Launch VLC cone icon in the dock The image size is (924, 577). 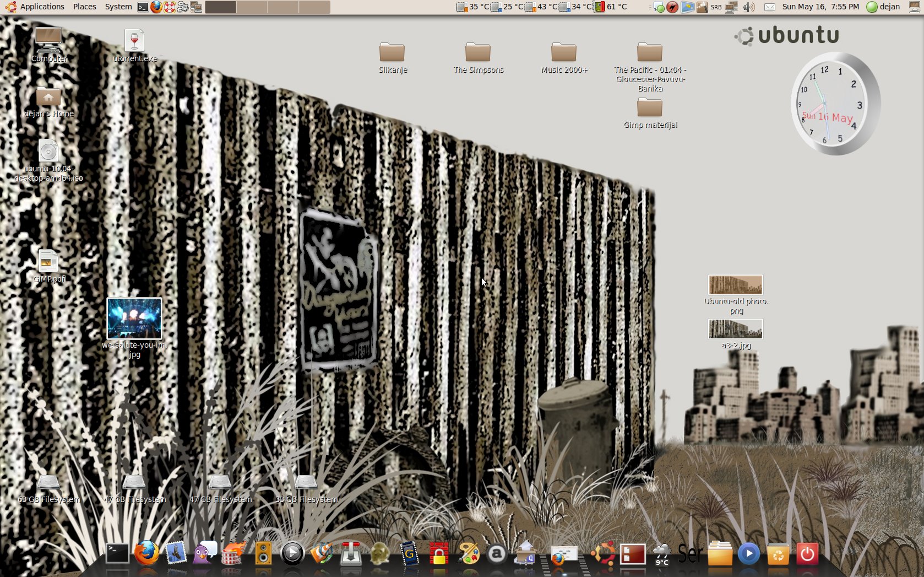click(322, 553)
